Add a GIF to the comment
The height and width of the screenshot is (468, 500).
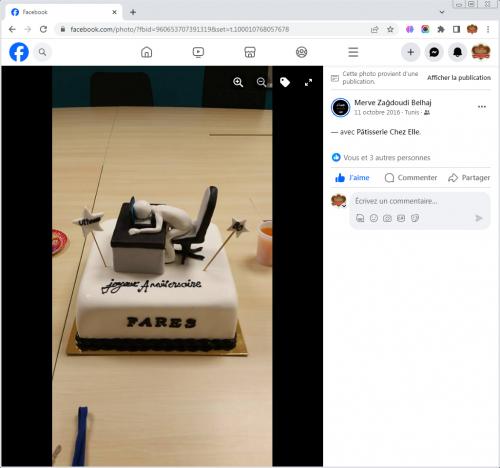[401, 218]
